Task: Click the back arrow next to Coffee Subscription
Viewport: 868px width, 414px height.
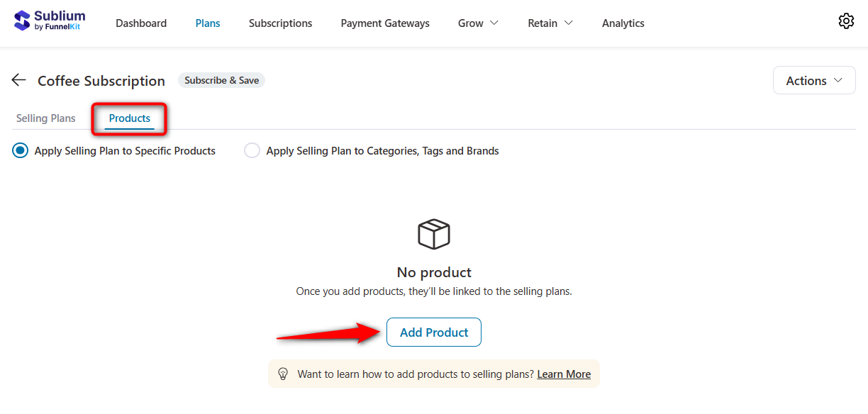Action: coord(18,79)
